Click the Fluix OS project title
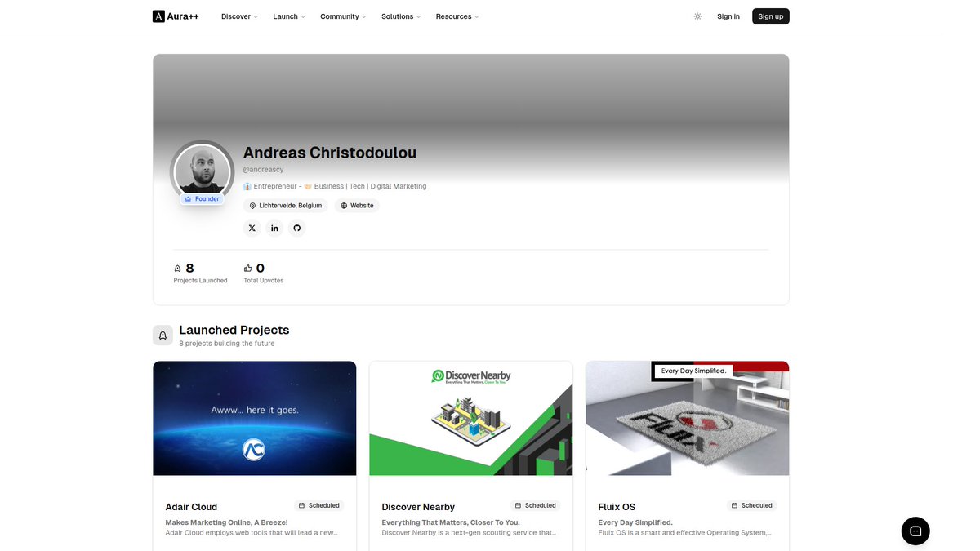The image size is (980, 551). coord(617,507)
